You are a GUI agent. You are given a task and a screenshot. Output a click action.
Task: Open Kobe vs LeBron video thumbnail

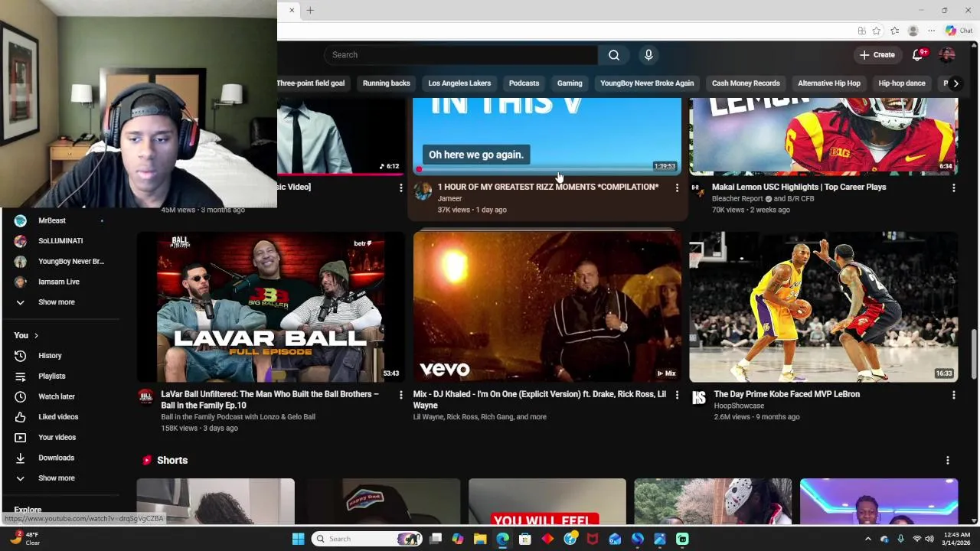823,307
